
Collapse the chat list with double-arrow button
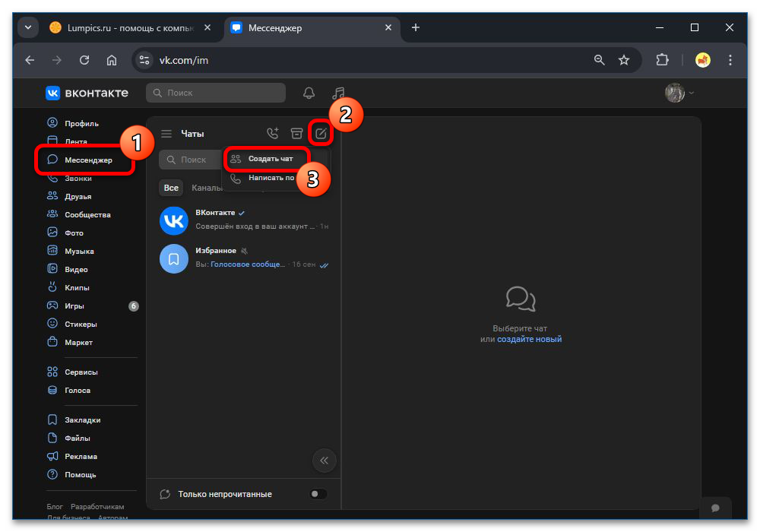pos(325,461)
